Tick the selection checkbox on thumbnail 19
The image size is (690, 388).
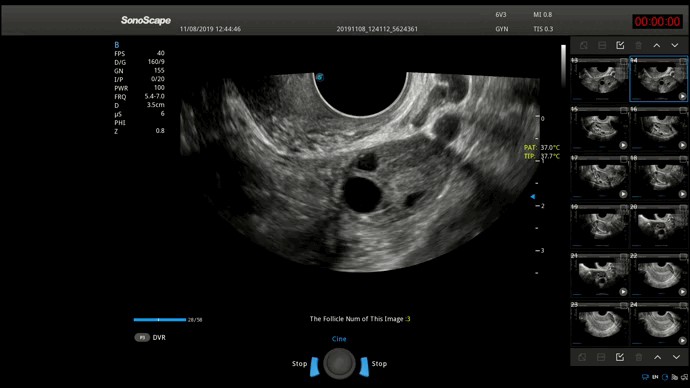click(624, 208)
